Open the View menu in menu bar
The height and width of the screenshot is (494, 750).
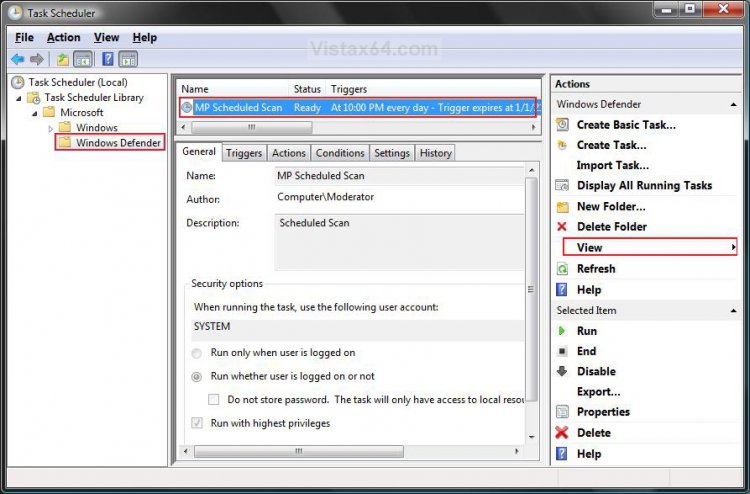pyautogui.click(x=106, y=37)
